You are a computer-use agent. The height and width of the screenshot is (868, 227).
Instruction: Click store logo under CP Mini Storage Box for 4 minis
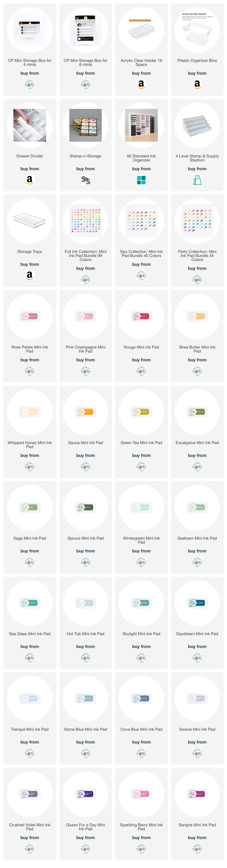(x=30, y=85)
